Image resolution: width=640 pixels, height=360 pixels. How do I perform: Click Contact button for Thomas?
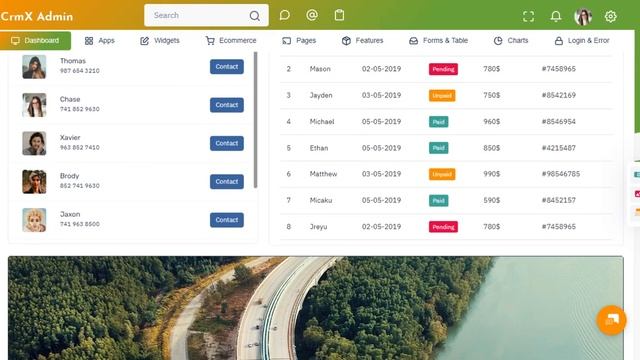(x=227, y=67)
